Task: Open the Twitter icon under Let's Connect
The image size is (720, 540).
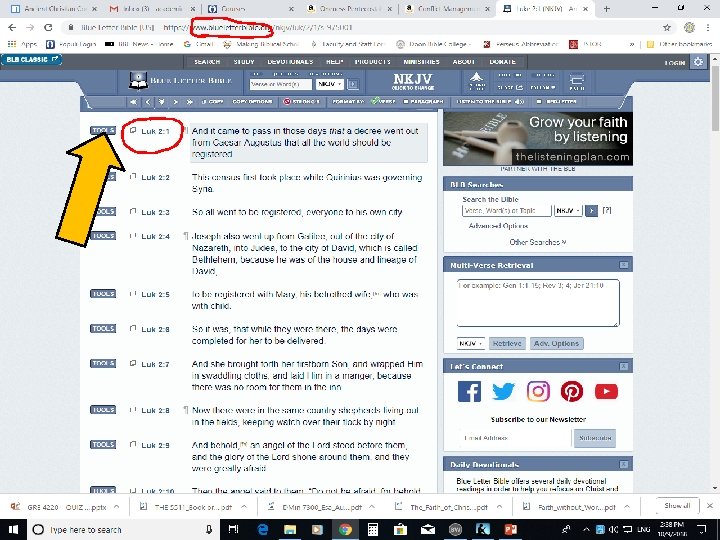Action: pos(503,392)
